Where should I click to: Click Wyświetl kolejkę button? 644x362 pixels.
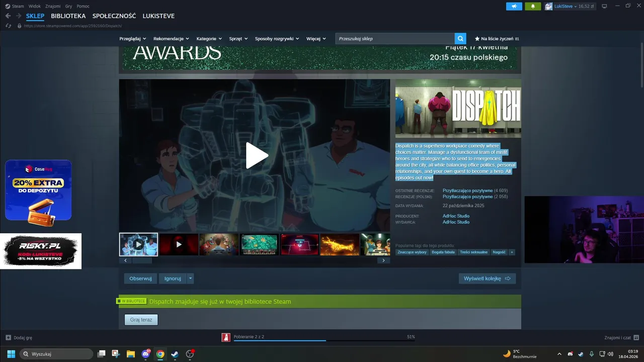(x=487, y=279)
